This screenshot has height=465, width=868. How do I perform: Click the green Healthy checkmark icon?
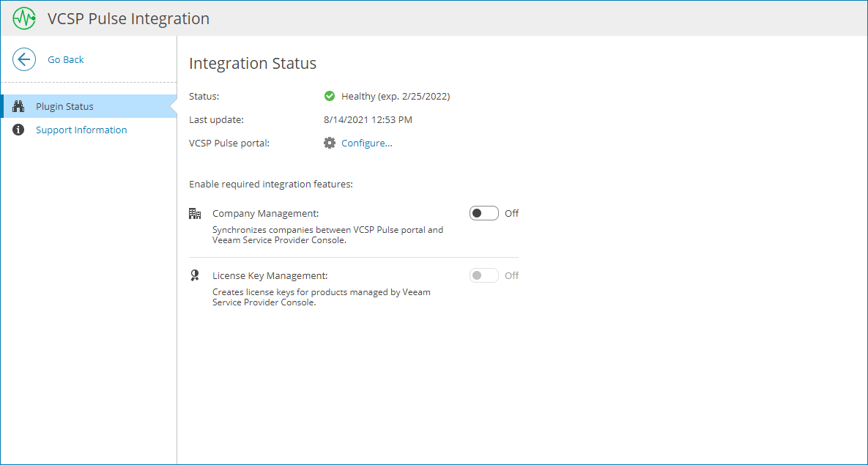point(330,97)
